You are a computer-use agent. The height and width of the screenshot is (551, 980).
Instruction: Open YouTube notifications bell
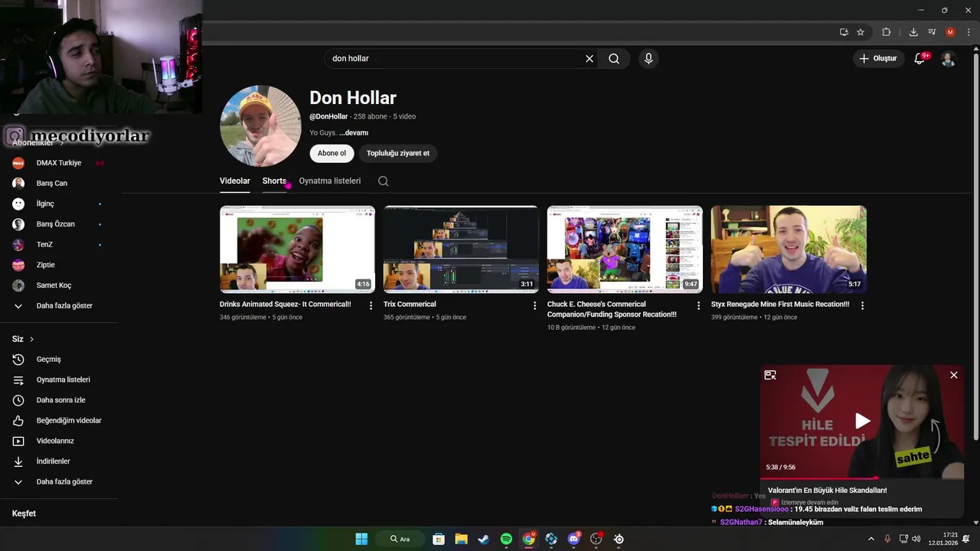tap(920, 59)
